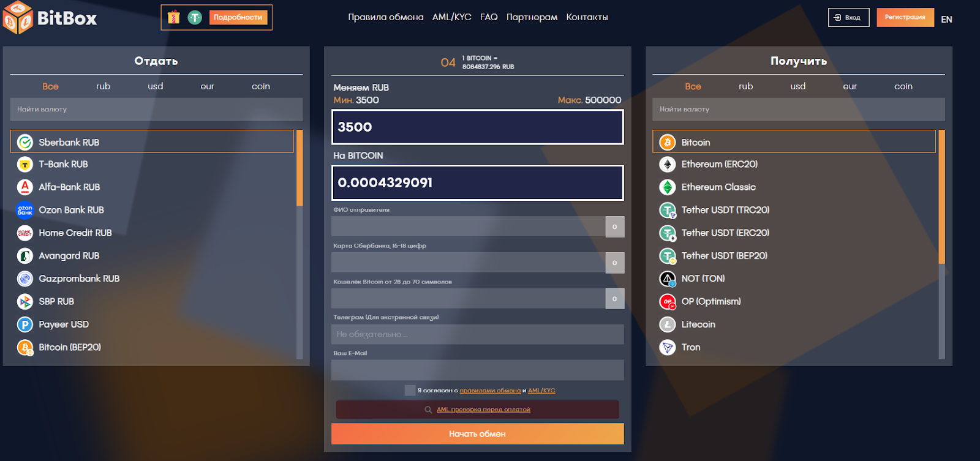Click the Регистрация button
This screenshot has height=461, width=980.
coord(905,17)
